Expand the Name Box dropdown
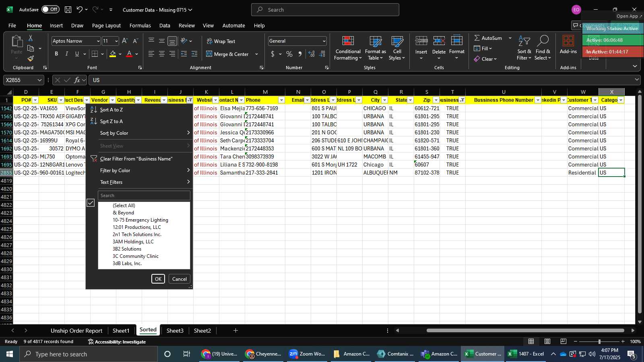The width and height of the screenshot is (644, 362). tap(39, 80)
